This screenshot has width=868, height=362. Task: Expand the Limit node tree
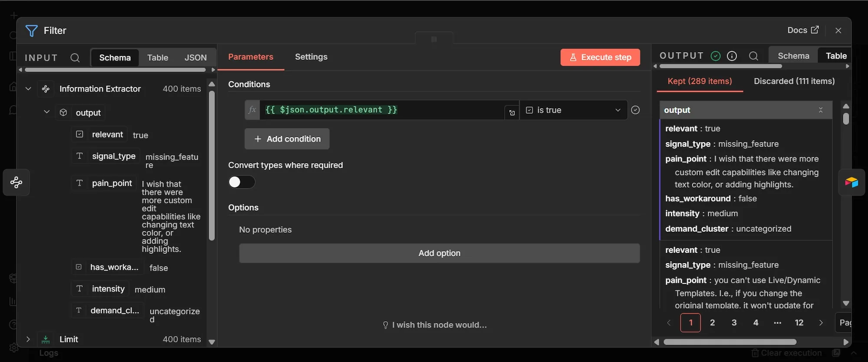click(28, 339)
